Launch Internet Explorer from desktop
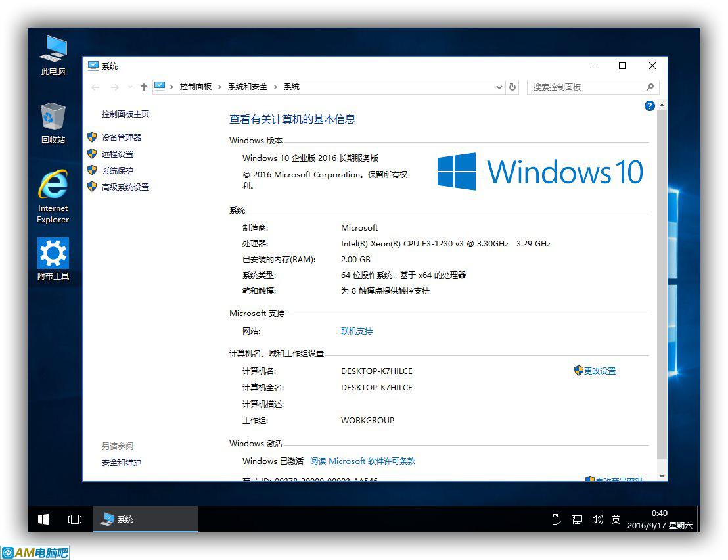728x560 pixels. click(x=53, y=197)
